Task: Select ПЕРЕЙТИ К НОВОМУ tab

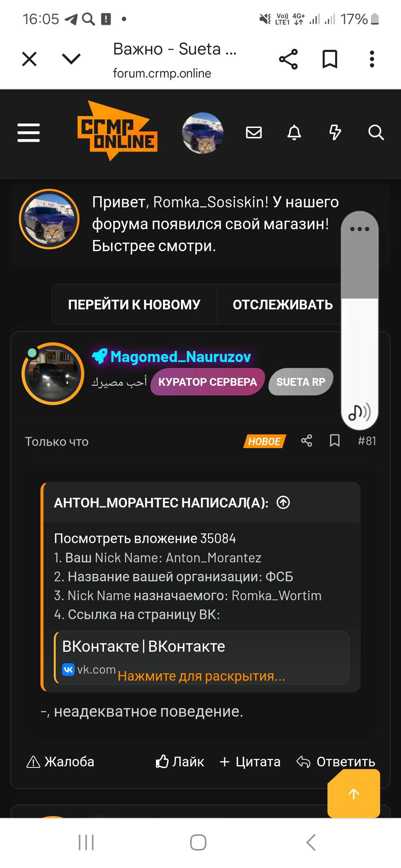Action: coord(134,305)
